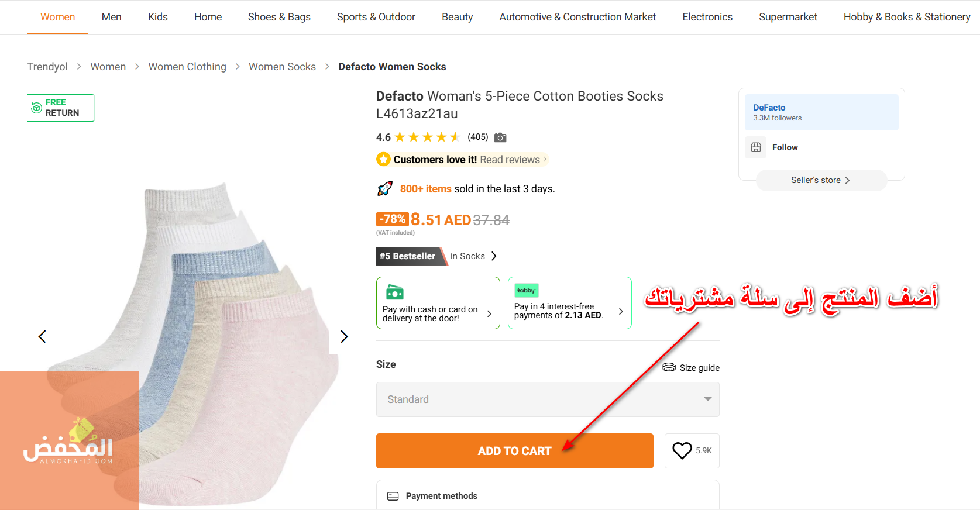This screenshot has height=510, width=980.
Task: Click the Size guide tape icon
Action: [669, 367]
